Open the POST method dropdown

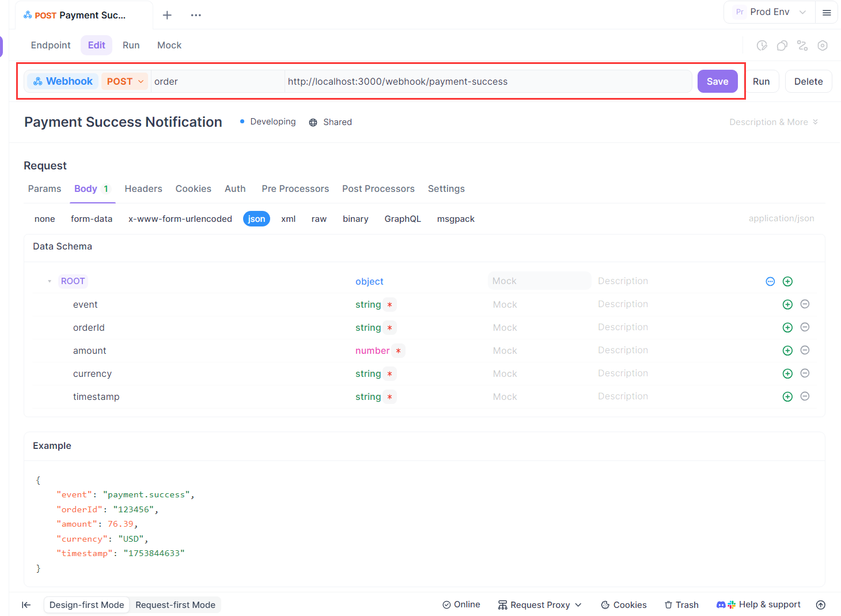tap(125, 82)
